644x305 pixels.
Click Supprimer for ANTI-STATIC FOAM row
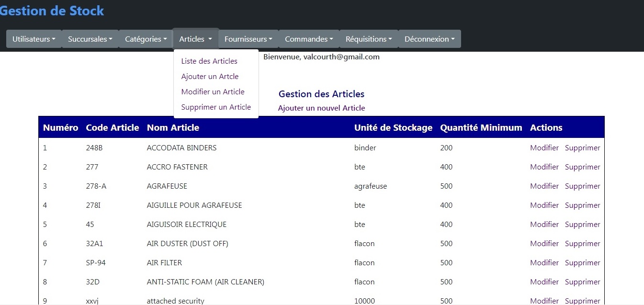[582, 282]
